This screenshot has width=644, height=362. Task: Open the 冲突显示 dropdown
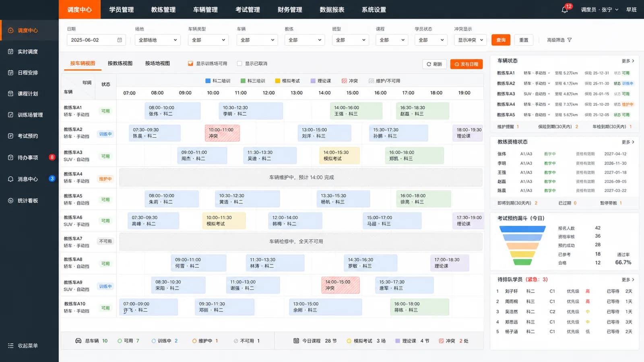pyautogui.click(x=471, y=40)
